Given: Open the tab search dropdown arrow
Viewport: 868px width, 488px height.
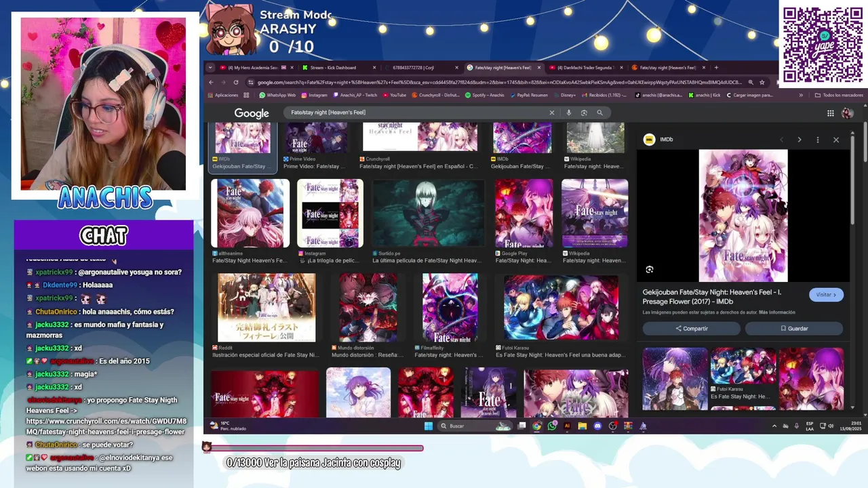Looking at the screenshot, I should [210, 67].
